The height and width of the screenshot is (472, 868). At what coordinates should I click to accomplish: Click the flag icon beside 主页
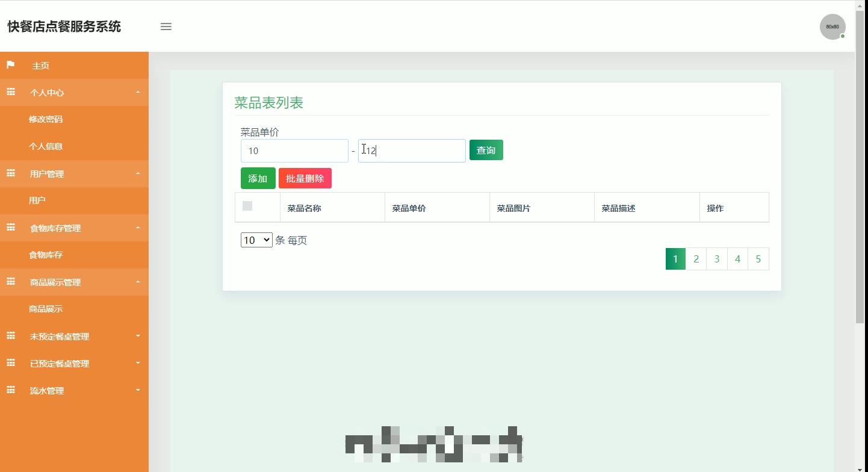click(x=10, y=65)
